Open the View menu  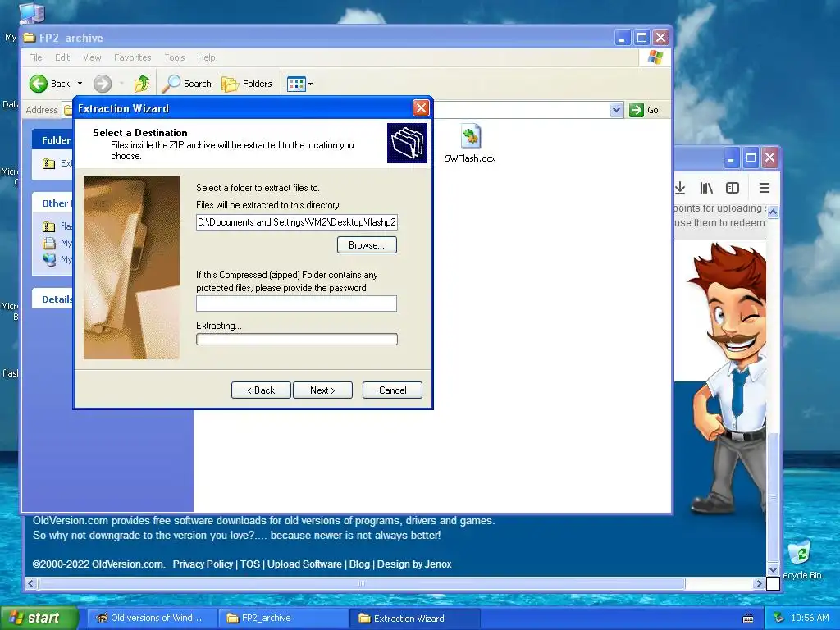[x=92, y=57]
